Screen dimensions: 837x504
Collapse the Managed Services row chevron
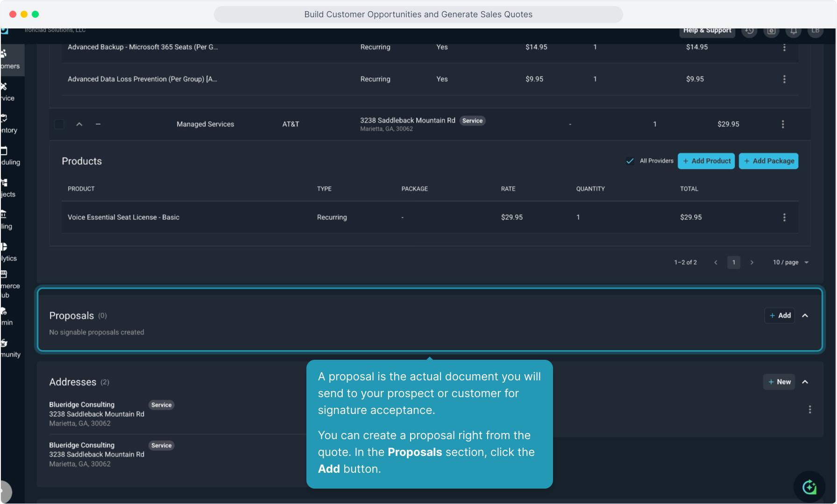(79, 124)
